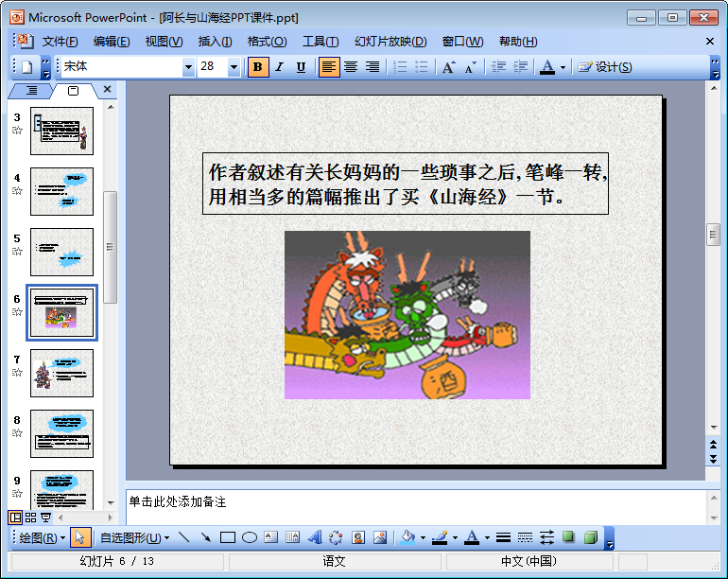This screenshot has height=579, width=728.
Task: Toggle Underline formatting button
Action: [301, 67]
